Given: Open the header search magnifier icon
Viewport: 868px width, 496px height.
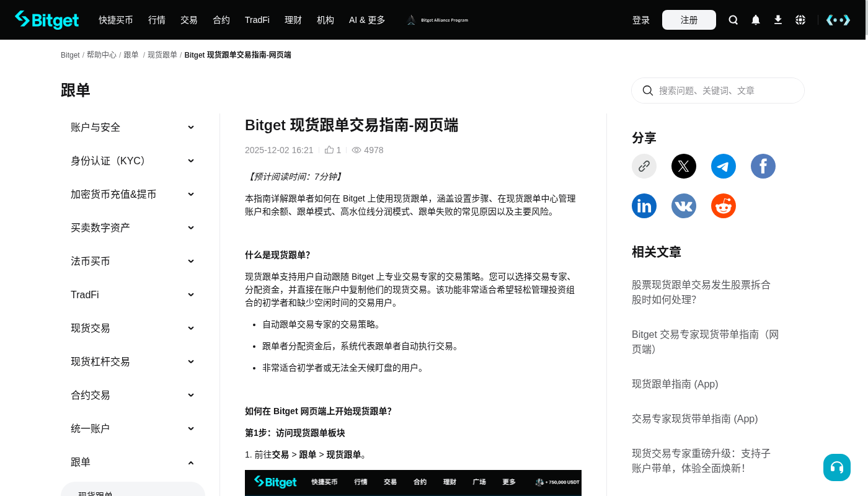Looking at the screenshot, I should (733, 20).
